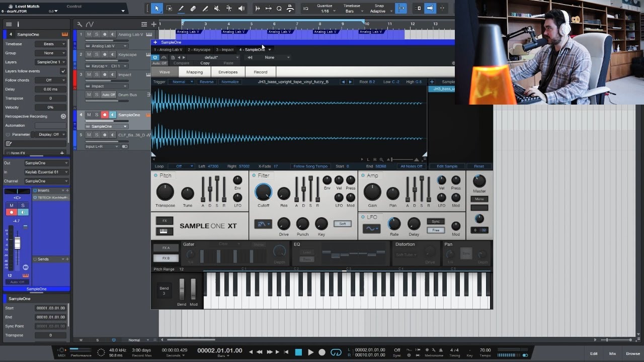Toggle Soft button in Filter section

tap(342, 224)
